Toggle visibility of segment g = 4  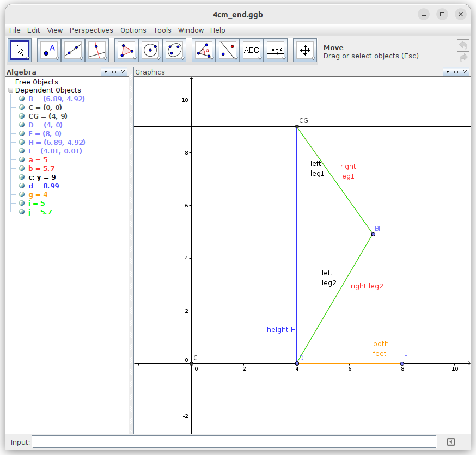(22, 194)
